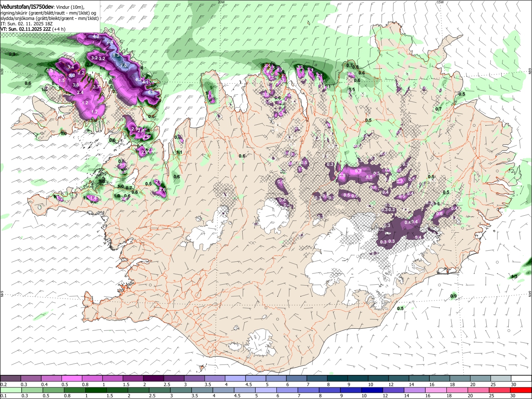Viewport: 532px width, 399px height.
Task: Click the 3.6 value label on the map
Action: [76, 85]
